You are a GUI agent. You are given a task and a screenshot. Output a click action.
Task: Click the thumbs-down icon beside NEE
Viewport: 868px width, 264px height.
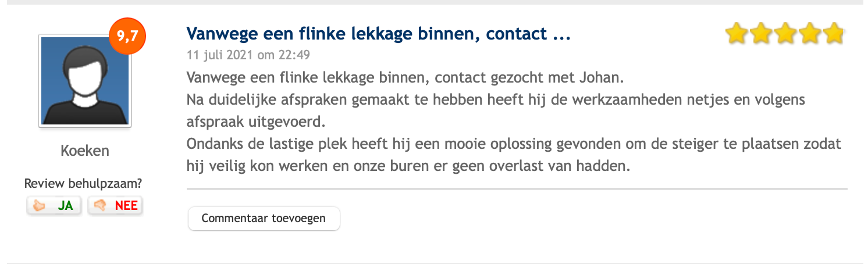pyautogui.click(x=100, y=206)
